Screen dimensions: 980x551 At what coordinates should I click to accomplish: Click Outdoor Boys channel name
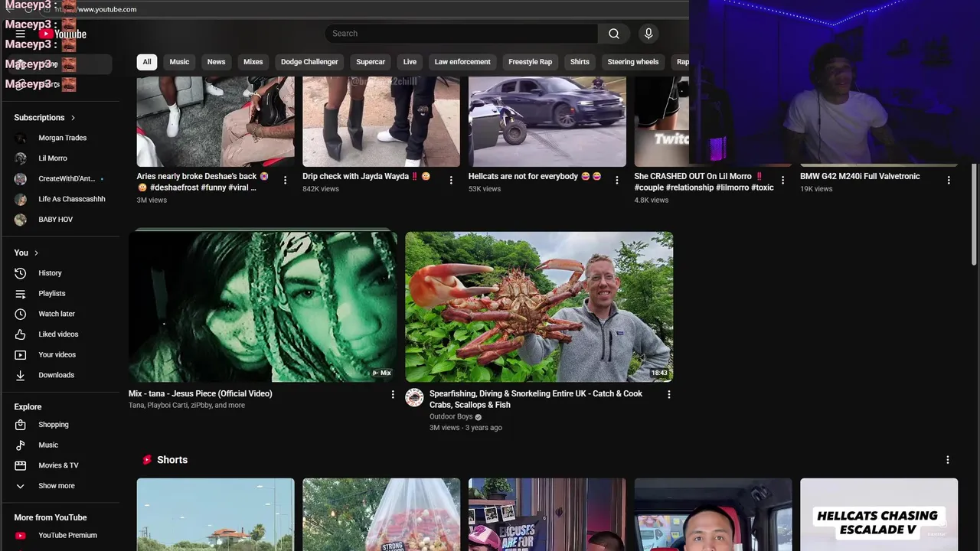click(x=451, y=417)
